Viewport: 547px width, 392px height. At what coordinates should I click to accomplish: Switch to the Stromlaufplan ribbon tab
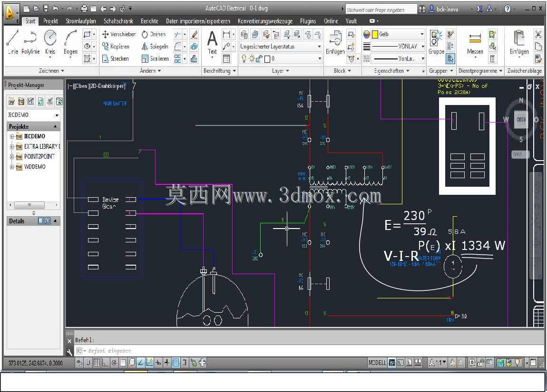pos(80,21)
